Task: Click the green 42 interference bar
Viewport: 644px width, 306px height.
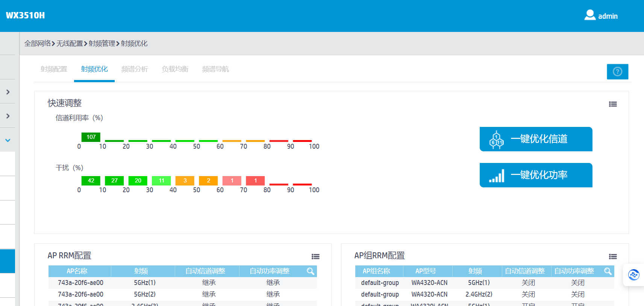Action: point(91,181)
